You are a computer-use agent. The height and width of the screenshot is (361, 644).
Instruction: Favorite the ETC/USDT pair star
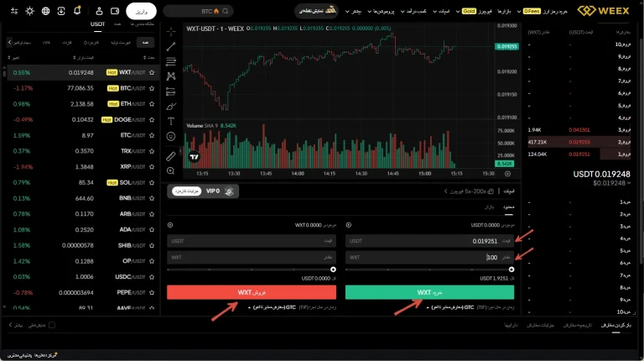pyautogui.click(x=152, y=135)
